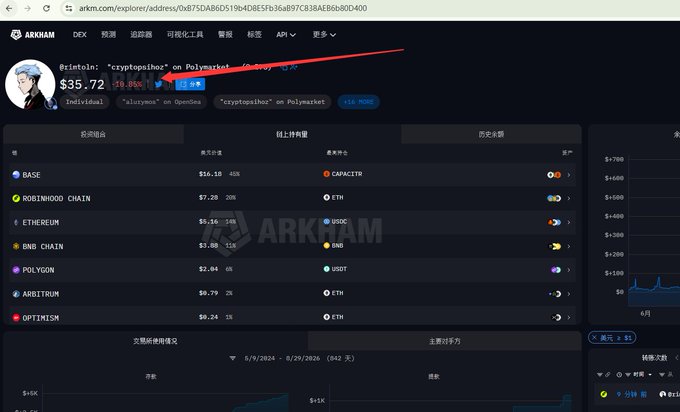Remove the 美元 ≥ $1 filter chip
680x412 pixels.
[x=594, y=337]
